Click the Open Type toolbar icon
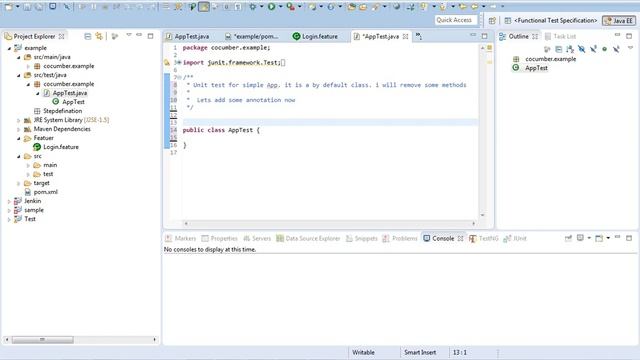Screen dimensions: 640x360 point(351,7)
